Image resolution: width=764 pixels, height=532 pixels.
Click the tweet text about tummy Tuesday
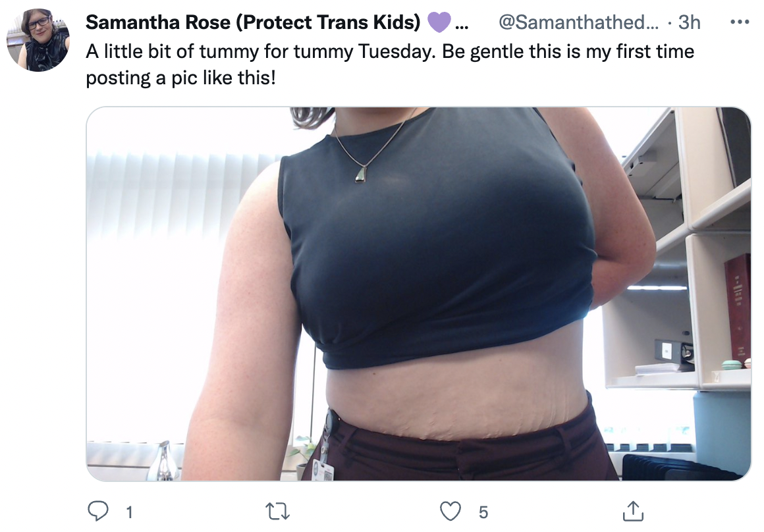[x=390, y=65]
